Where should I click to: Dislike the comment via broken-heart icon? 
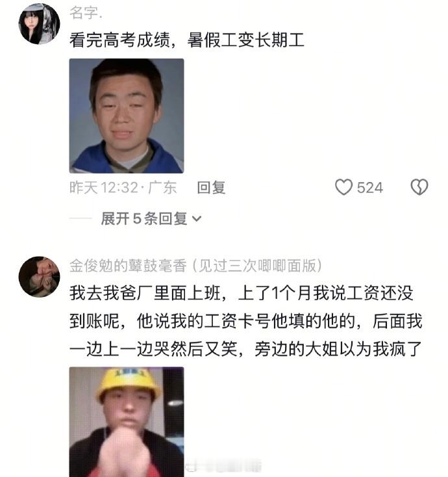click(x=419, y=187)
